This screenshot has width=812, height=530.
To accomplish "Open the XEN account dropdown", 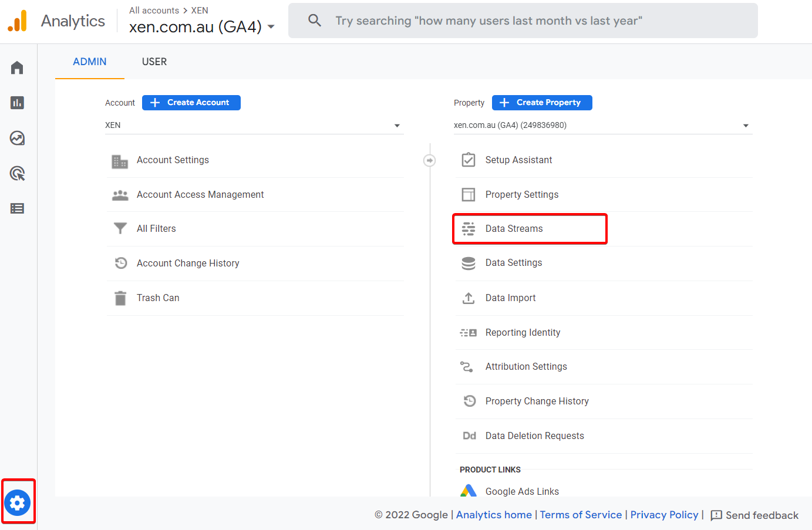I will (254, 125).
